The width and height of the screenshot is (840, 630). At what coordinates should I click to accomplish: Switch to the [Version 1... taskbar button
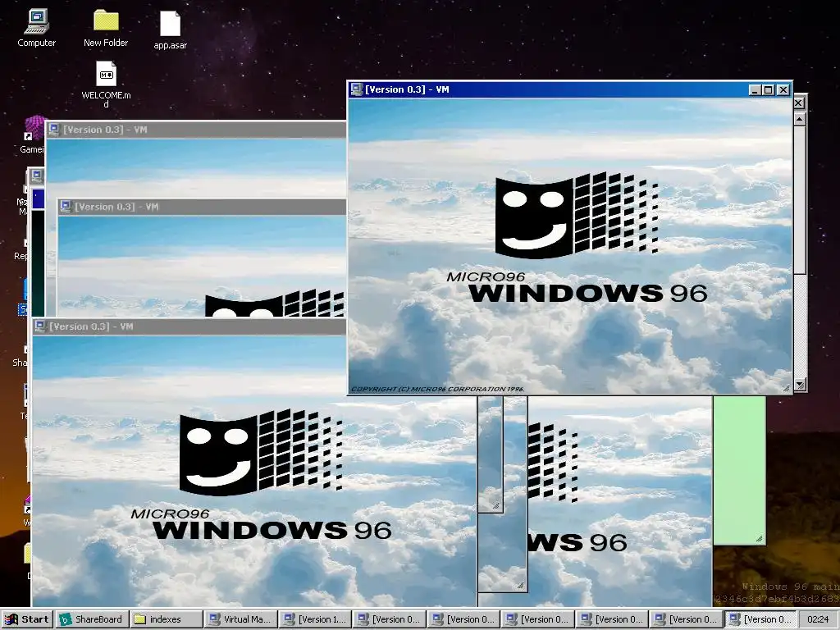[316, 619]
